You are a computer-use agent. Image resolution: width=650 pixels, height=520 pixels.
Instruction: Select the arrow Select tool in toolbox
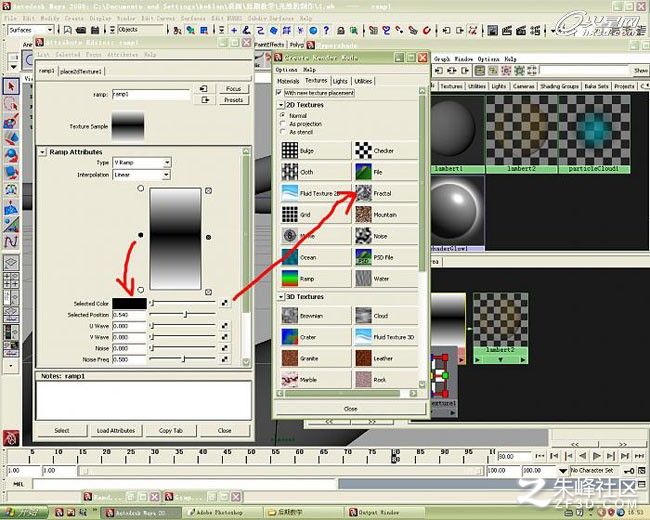[x=11, y=86]
